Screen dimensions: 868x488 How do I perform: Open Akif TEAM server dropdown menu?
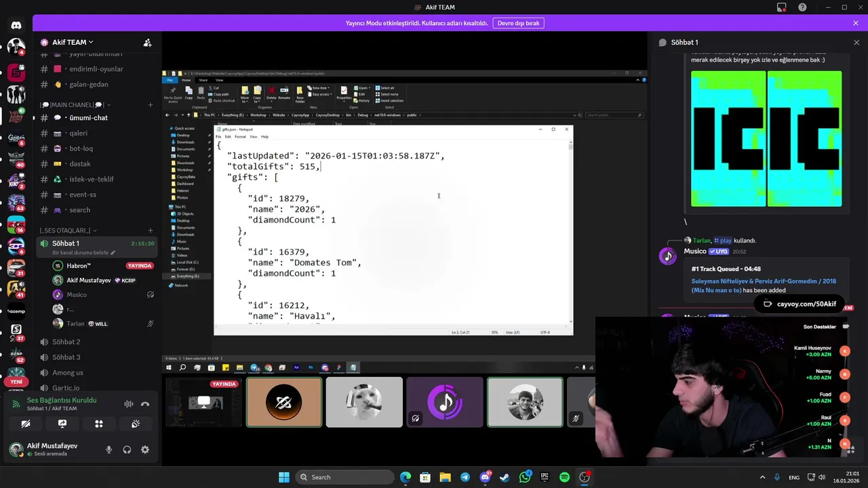pos(73,42)
